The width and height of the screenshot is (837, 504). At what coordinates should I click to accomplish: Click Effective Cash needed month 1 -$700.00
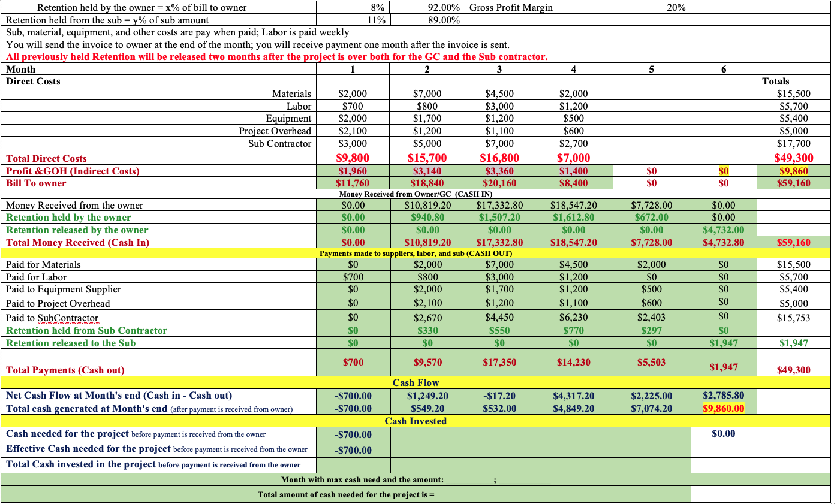[x=353, y=450]
